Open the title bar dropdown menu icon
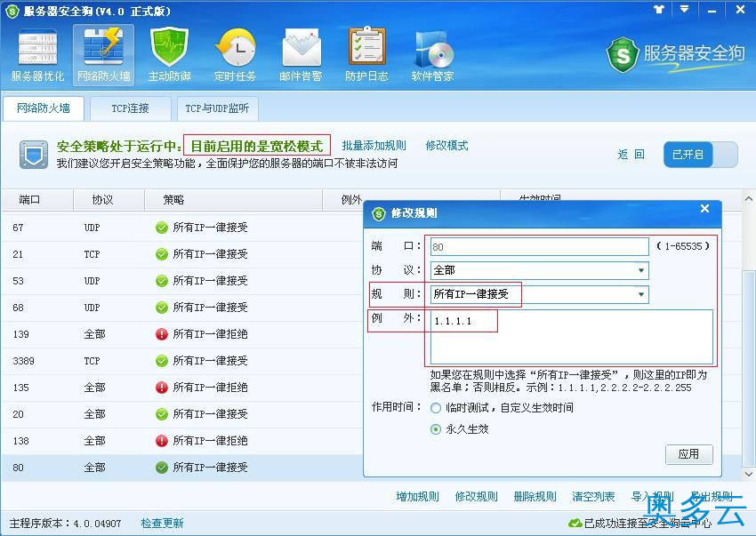This screenshot has height=536, width=756. point(684,9)
